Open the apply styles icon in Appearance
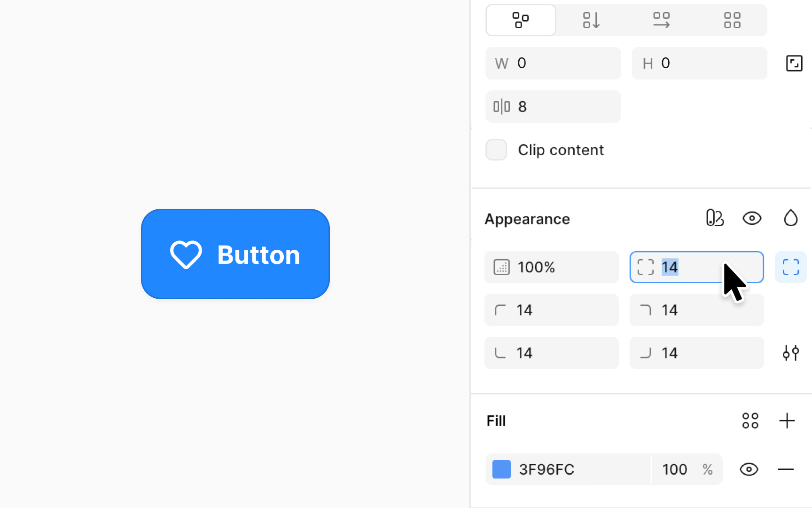Image resolution: width=812 pixels, height=508 pixels. tap(715, 218)
